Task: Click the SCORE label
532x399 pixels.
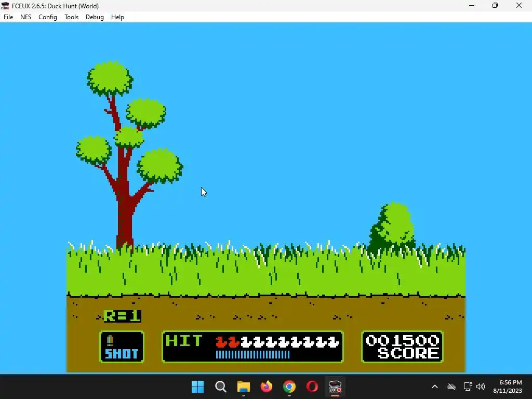Action: click(x=408, y=353)
